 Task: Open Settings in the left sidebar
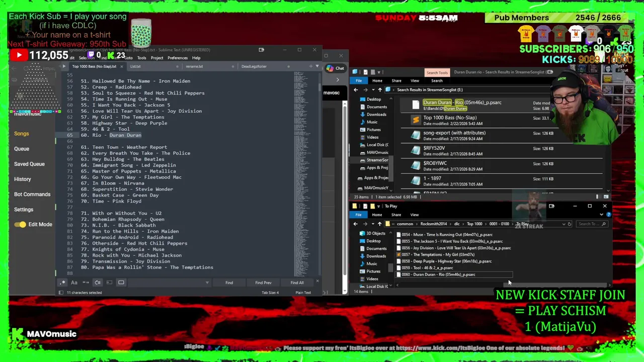pyautogui.click(x=24, y=209)
